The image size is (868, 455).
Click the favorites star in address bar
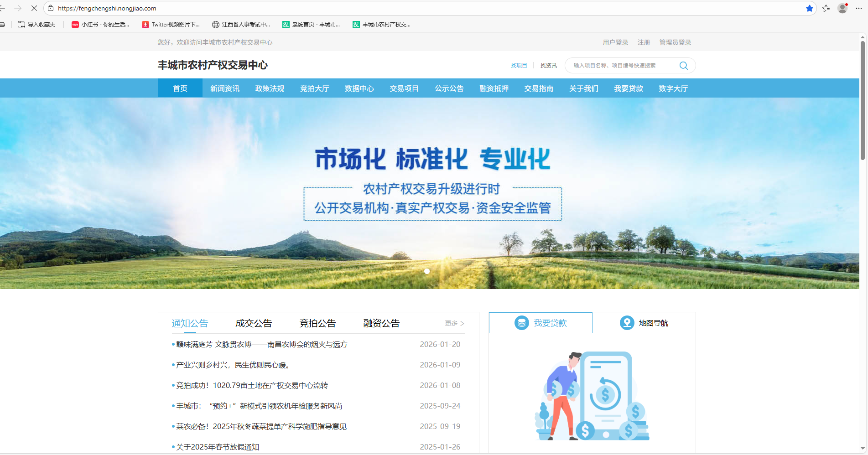(x=809, y=8)
